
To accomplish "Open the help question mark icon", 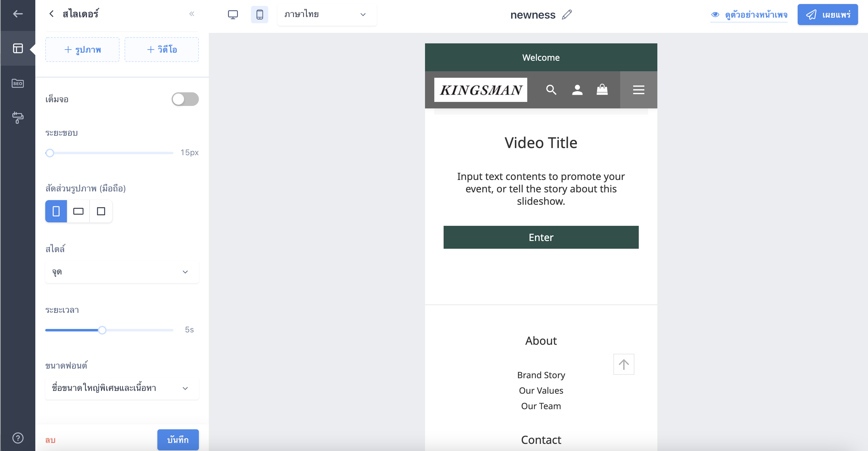I will (x=18, y=438).
